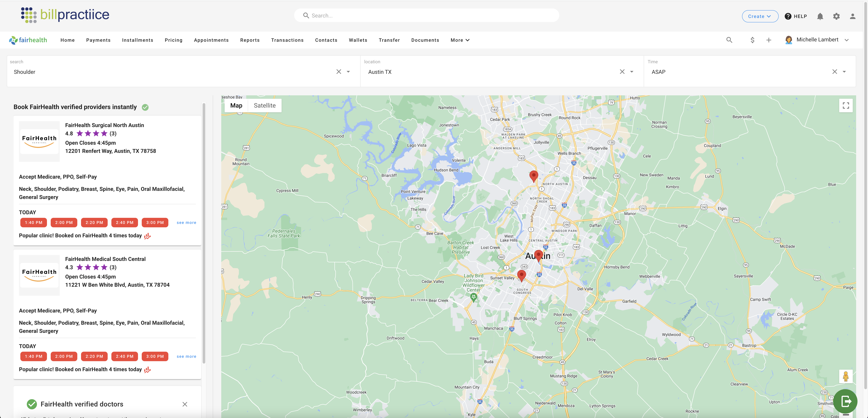Expand the ASAP time dropdown
Screen dimensions: 868x418
coord(844,72)
